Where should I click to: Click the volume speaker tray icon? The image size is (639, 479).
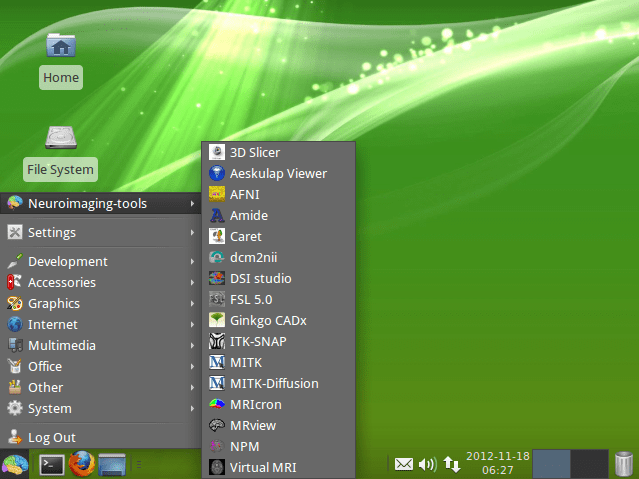[x=428, y=464]
